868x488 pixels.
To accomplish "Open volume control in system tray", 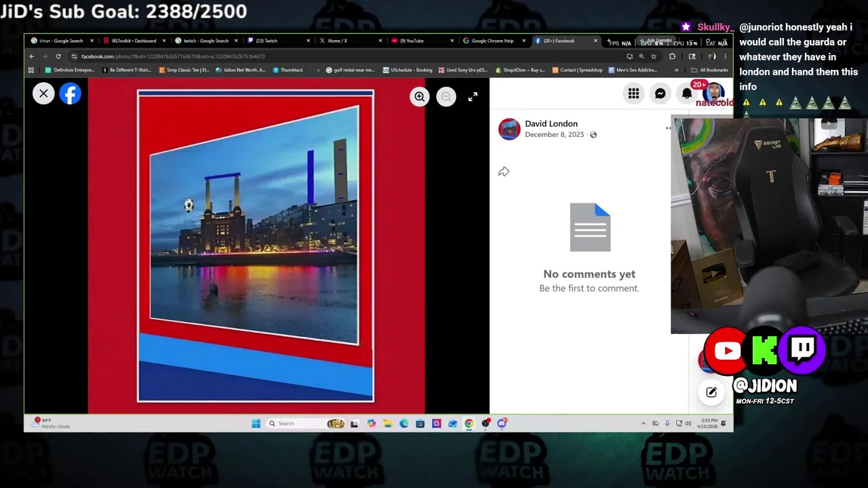I will pos(688,424).
